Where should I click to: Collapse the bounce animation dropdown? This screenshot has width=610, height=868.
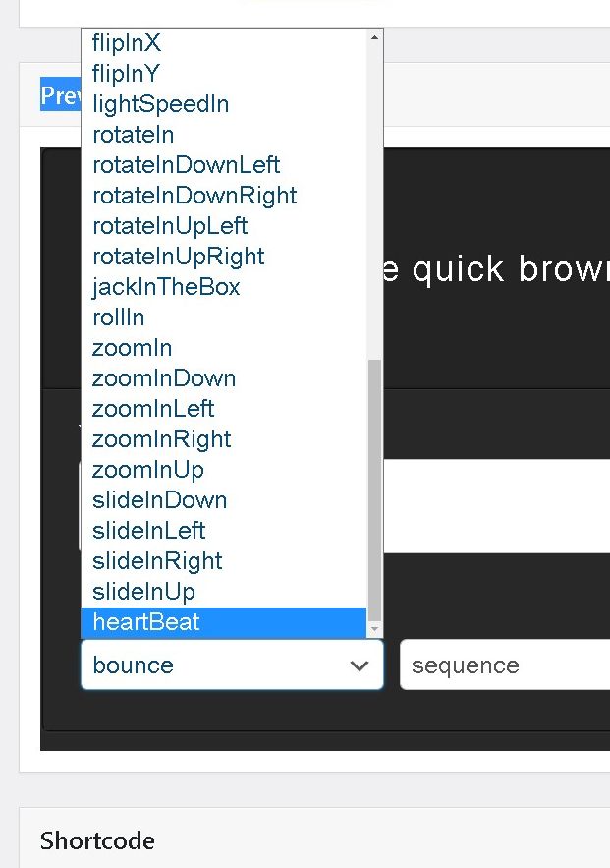pyautogui.click(x=232, y=665)
